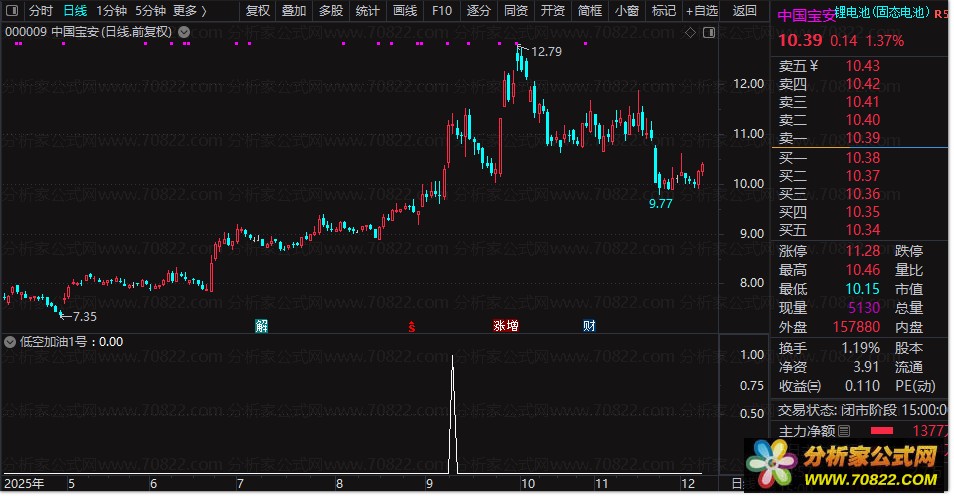
Task: Click the 中国宝安 stock name header
Action: tap(806, 15)
